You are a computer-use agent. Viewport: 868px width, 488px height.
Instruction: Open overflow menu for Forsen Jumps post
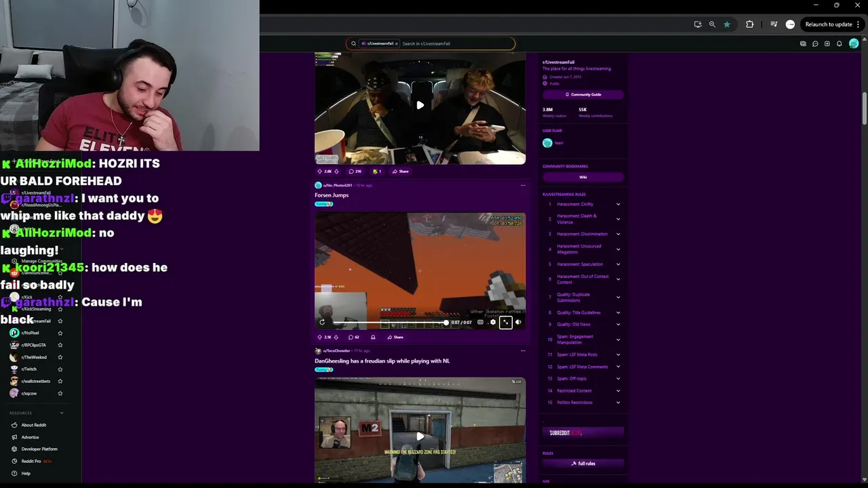click(523, 185)
